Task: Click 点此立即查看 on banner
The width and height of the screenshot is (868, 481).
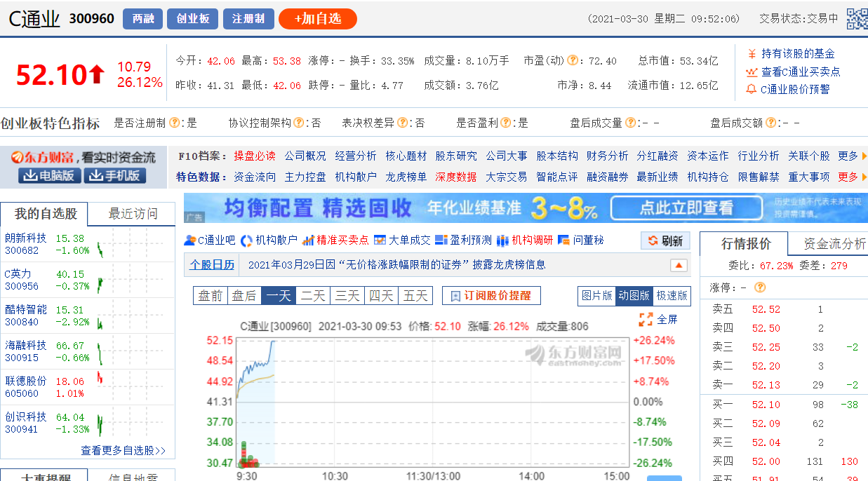Action: click(686, 208)
